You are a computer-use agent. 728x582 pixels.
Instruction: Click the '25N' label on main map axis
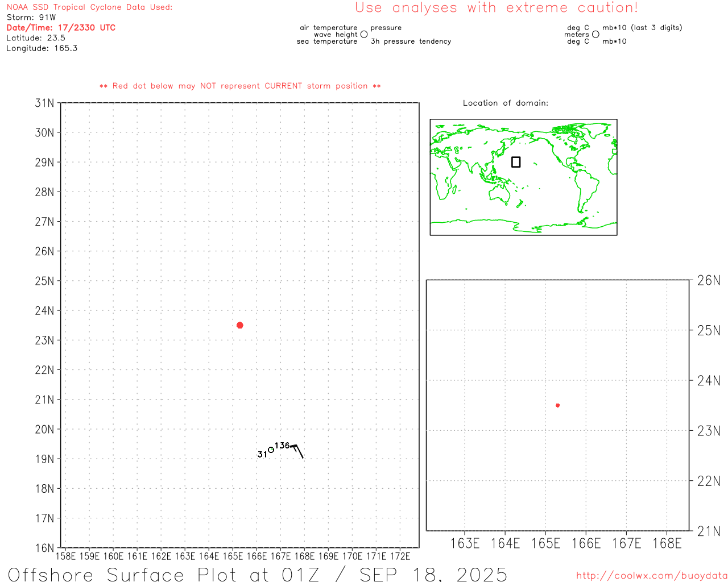click(x=44, y=281)
